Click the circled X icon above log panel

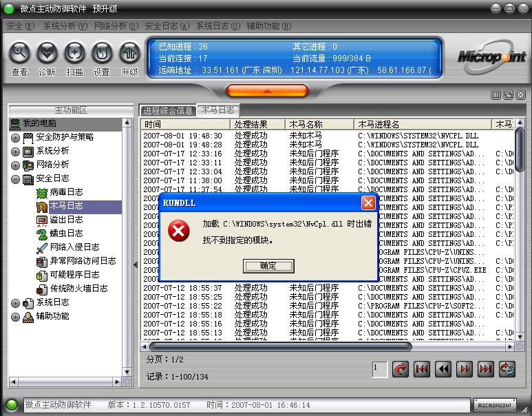520,95
